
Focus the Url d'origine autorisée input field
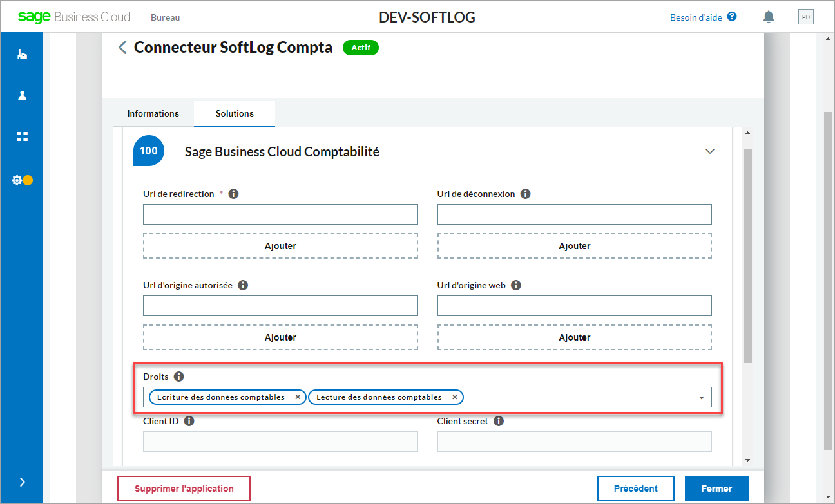click(280, 306)
